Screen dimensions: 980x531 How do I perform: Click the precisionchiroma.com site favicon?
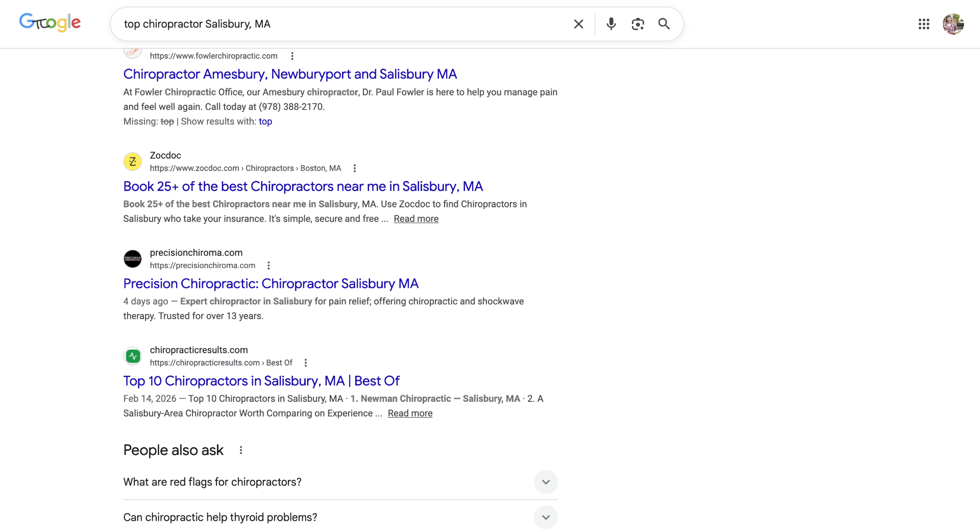pyautogui.click(x=133, y=259)
